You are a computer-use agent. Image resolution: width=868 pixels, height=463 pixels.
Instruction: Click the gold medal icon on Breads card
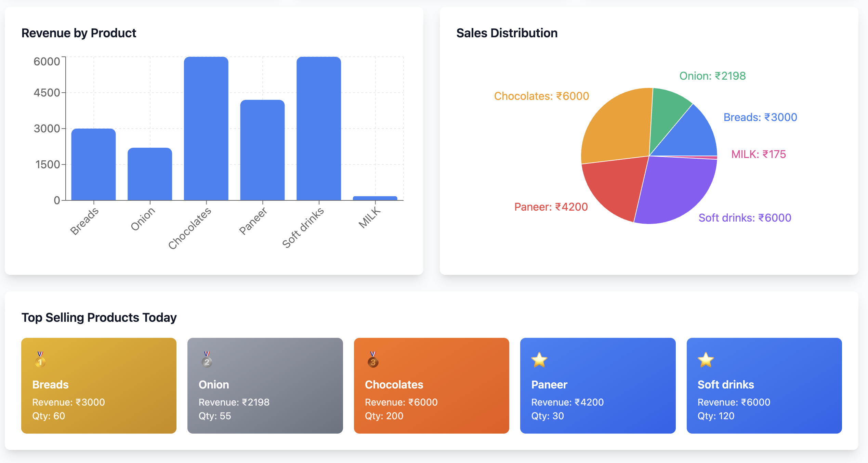click(40, 360)
